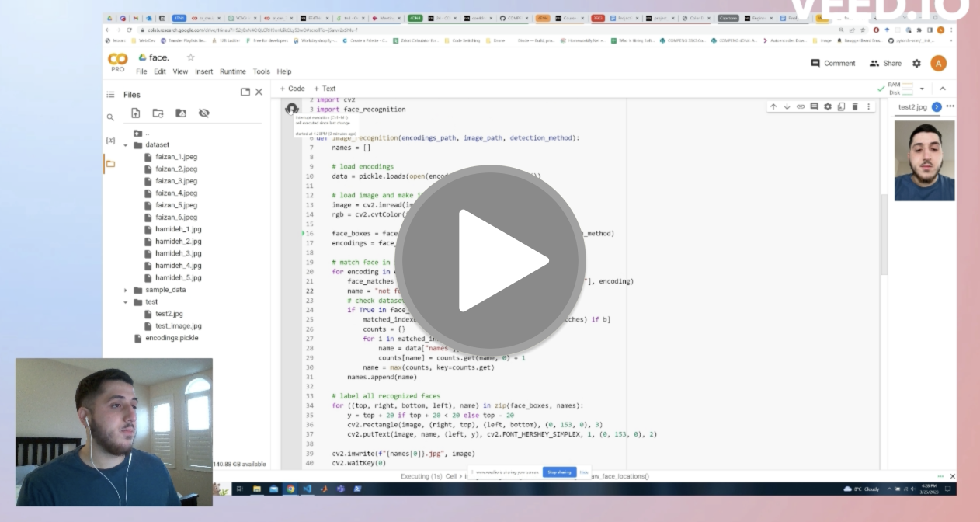Refresh the file browser
The width and height of the screenshot is (980, 522).
tap(157, 113)
